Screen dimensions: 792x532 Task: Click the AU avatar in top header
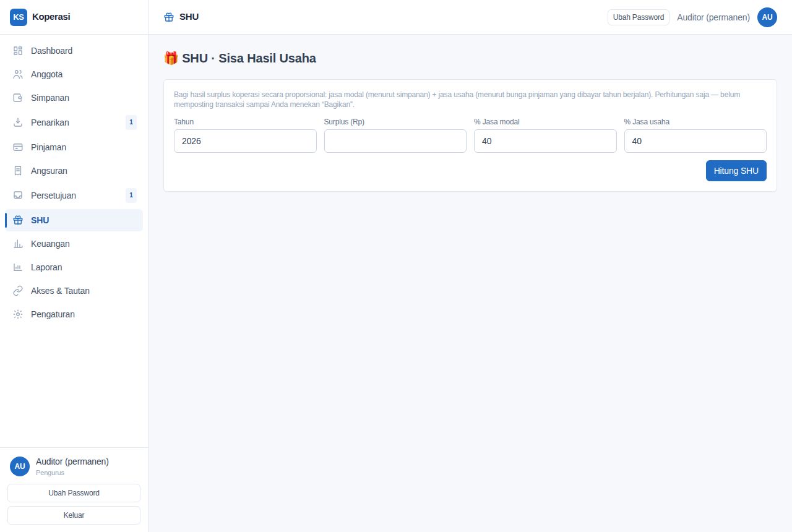click(767, 17)
